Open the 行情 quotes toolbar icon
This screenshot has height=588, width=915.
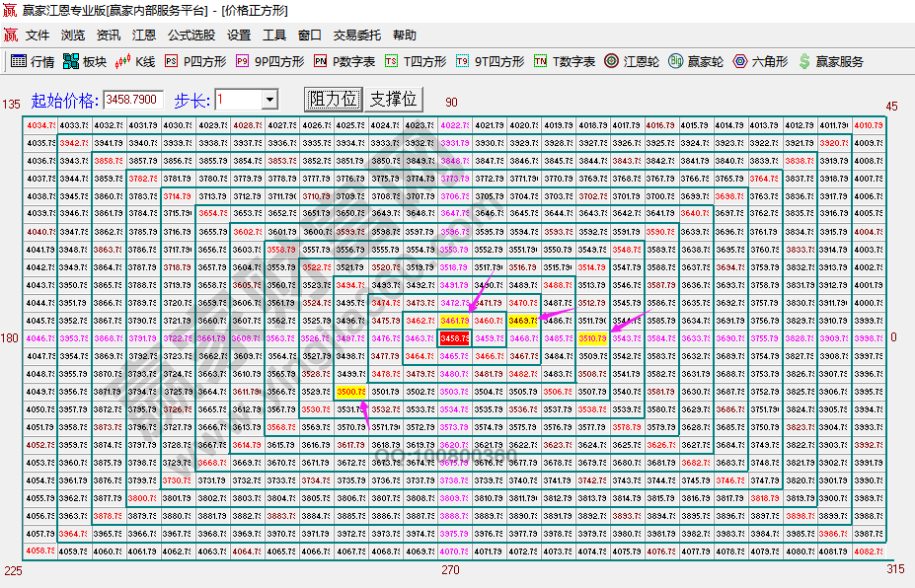click(x=18, y=61)
